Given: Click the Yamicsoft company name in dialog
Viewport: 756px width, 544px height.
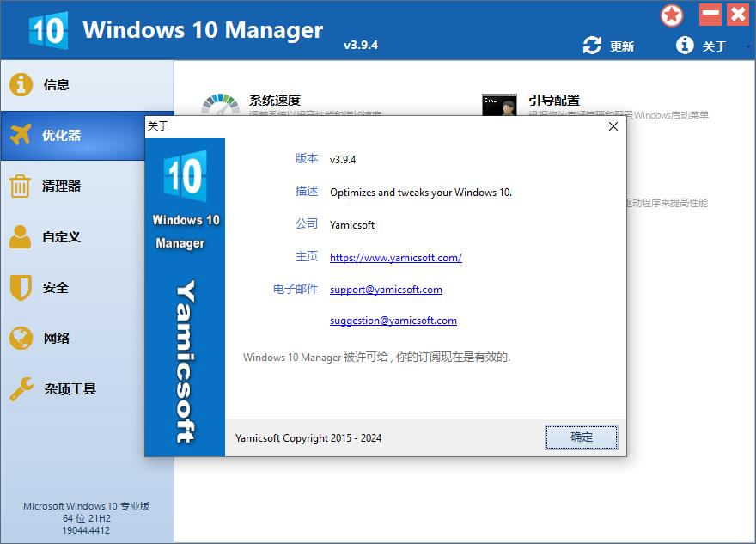Looking at the screenshot, I should pyautogui.click(x=352, y=225).
